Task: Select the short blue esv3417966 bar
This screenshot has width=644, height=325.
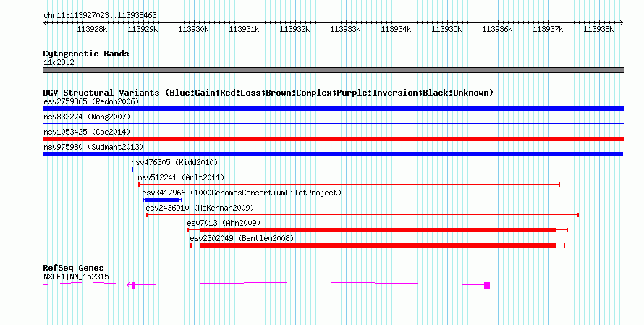Action: 162,200
